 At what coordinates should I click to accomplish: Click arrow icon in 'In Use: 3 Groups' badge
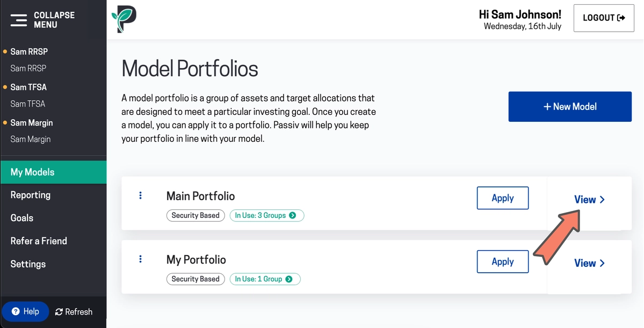point(292,215)
